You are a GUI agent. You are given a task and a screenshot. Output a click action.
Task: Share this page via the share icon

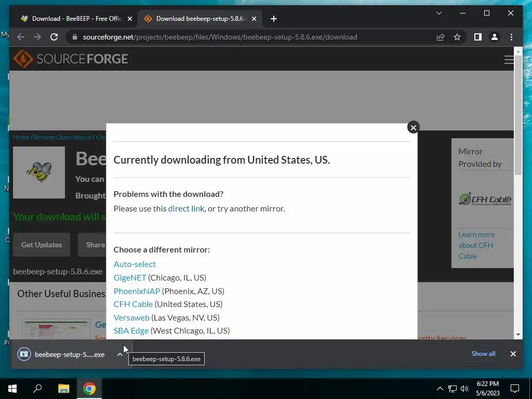point(441,37)
